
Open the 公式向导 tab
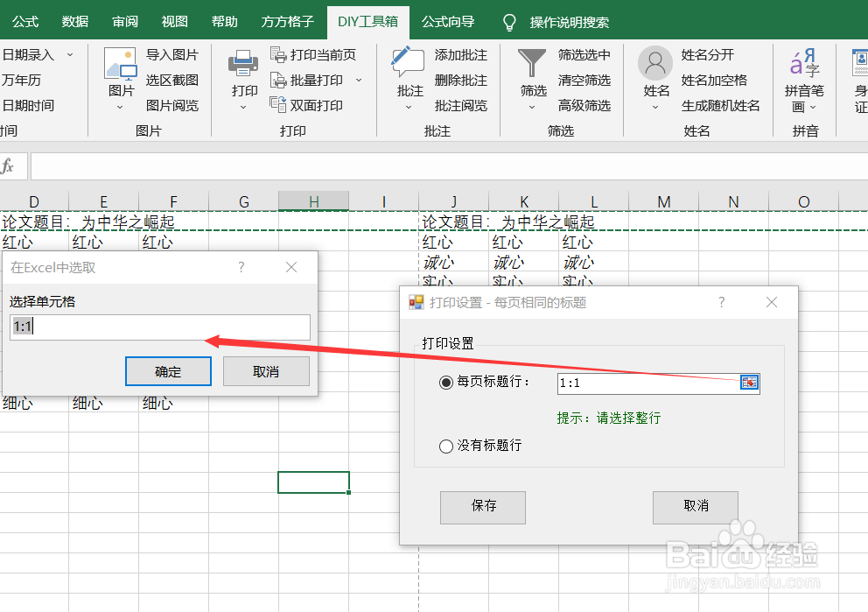tap(448, 20)
